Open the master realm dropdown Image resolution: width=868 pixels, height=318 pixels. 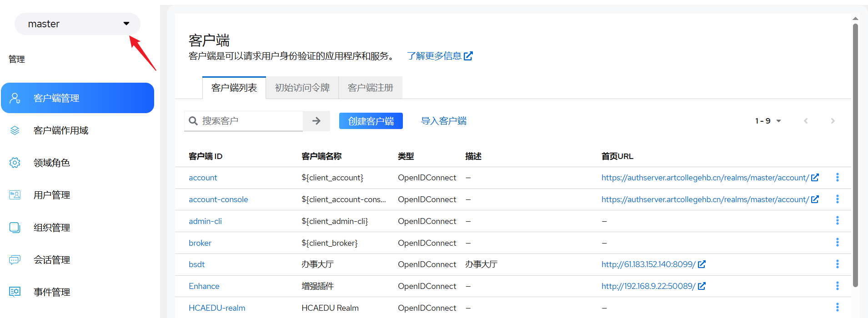click(77, 24)
